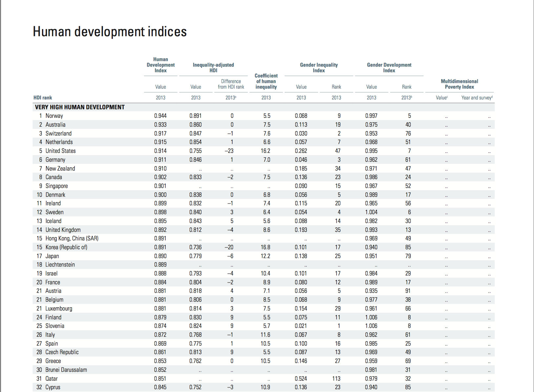Click the country name "Germany"

(x=55, y=160)
